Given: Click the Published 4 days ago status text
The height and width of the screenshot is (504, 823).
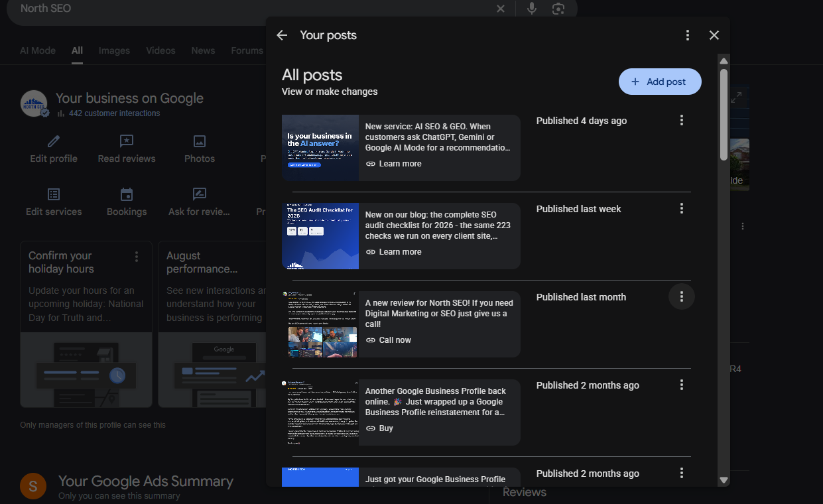Looking at the screenshot, I should (x=582, y=121).
